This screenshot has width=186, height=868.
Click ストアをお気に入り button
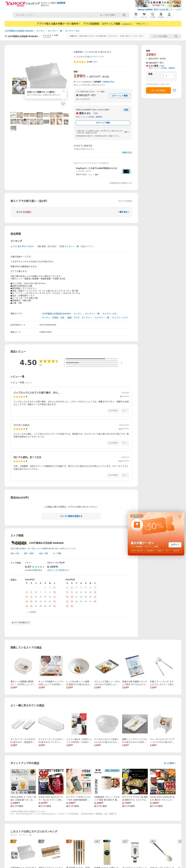pyautogui.click(x=21, y=622)
